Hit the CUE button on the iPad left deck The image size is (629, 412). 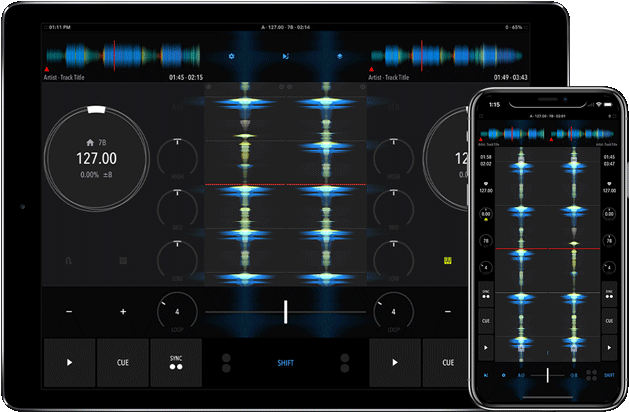coord(123,363)
